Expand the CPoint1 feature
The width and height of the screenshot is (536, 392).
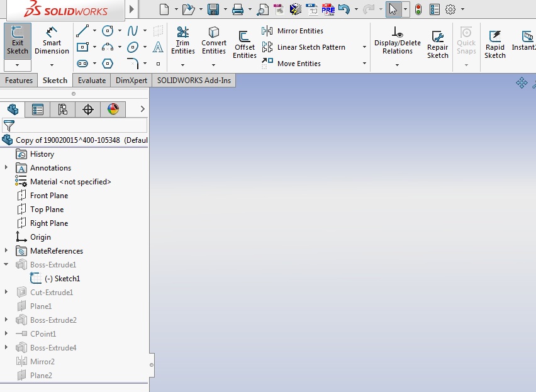tap(6, 333)
